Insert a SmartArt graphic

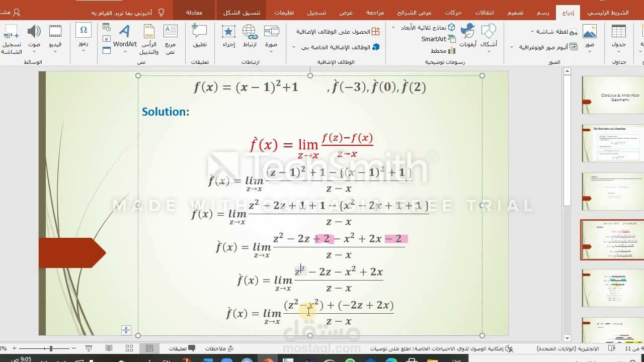click(438, 39)
